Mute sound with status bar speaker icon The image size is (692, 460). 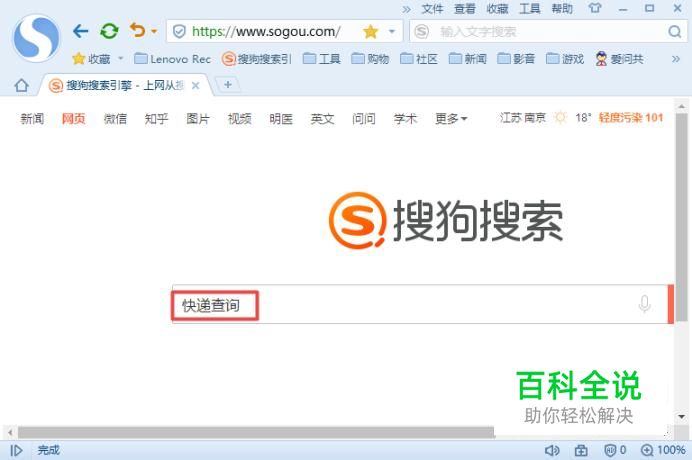(x=552, y=450)
